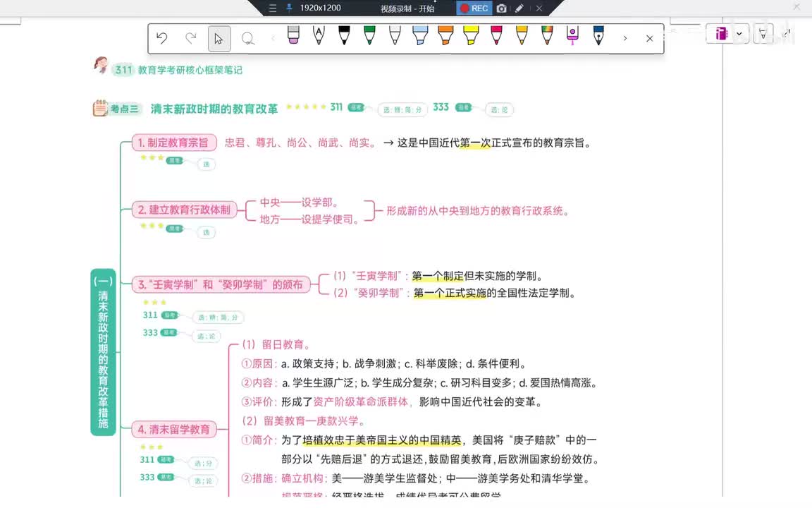Click subheading (2) 留美教育—庚款兴学

tap(304, 421)
